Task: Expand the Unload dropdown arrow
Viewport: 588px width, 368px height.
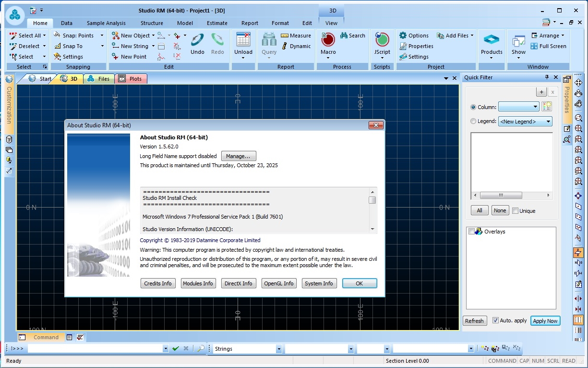Action: pyautogui.click(x=243, y=58)
